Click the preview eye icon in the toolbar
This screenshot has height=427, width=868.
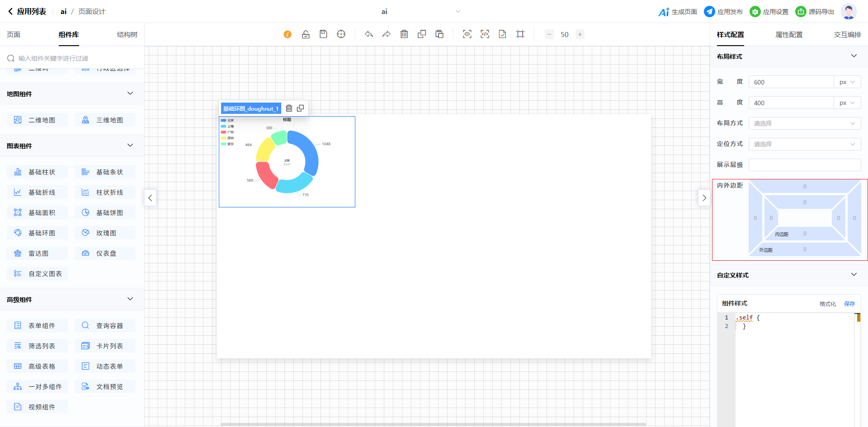(467, 34)
